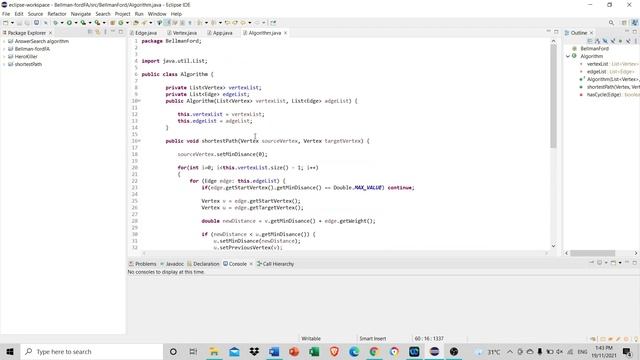Open the Brave browser taskbar icon
The image size is (640, 360).
tap(334, 351)
